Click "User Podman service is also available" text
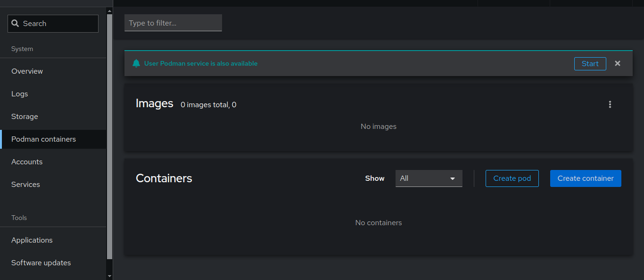 [201, 63]
